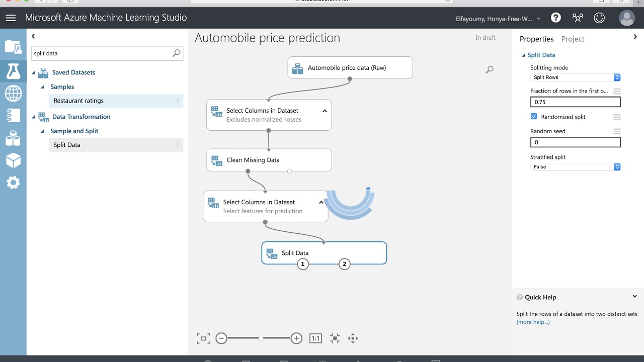Image resolution: width=644 pixels, height=362 pixels.
Task: Click output port 2 of Split Data
Action: tap(344, 264)
